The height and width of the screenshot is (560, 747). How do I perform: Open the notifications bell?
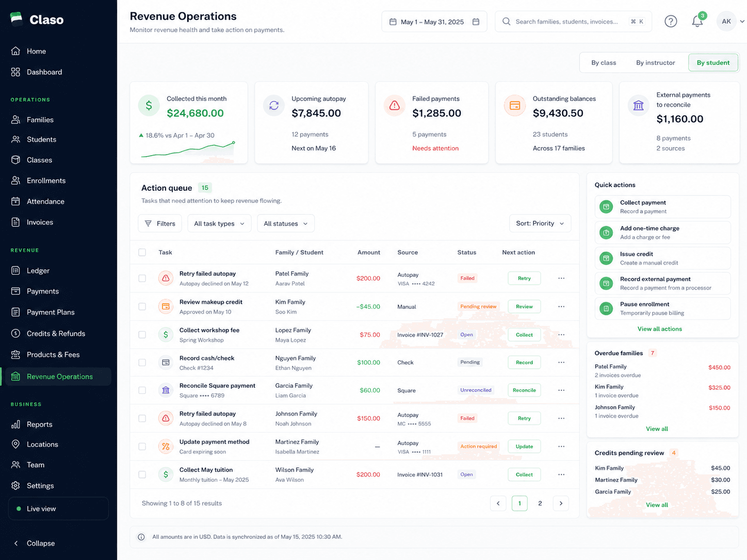coord(697,22)
